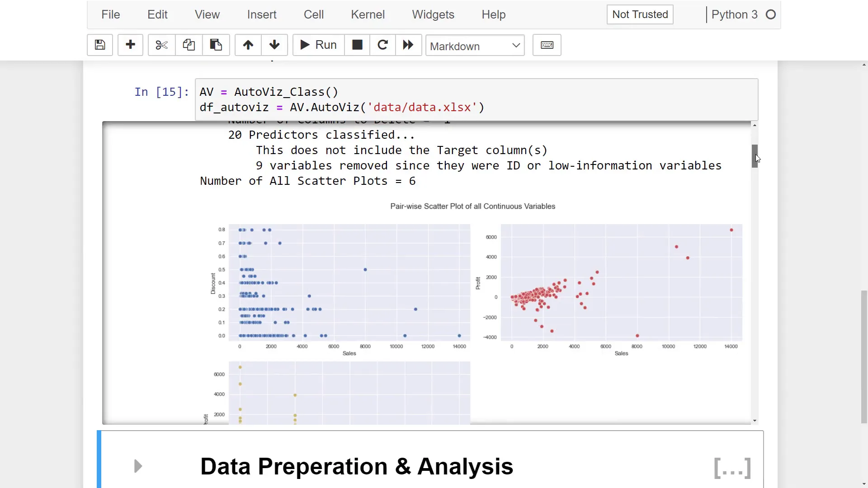
Task: Open the Kernel menu
Action: click(368, 14)
